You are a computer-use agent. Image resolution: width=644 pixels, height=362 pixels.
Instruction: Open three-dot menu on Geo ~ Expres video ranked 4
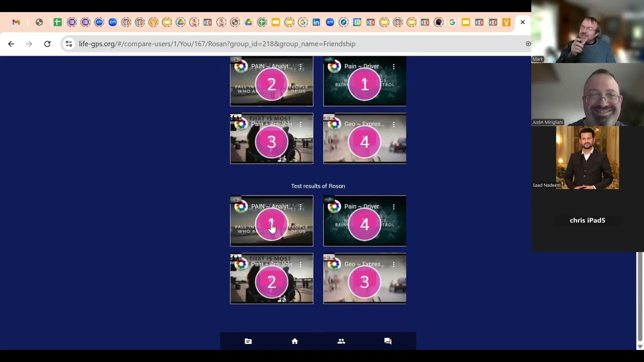tap(393, 124)
